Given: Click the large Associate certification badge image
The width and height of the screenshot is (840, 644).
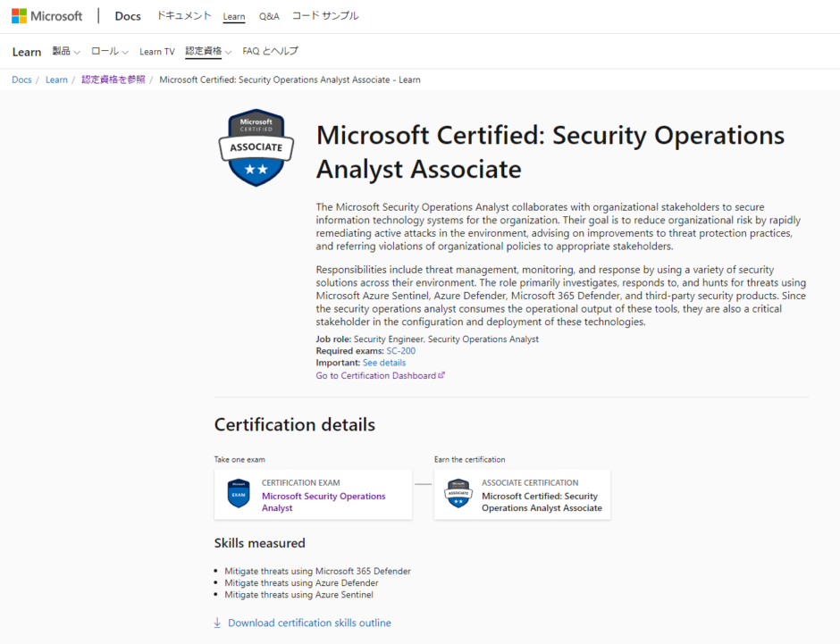Looking at the screenshot, I should [256, 147].
